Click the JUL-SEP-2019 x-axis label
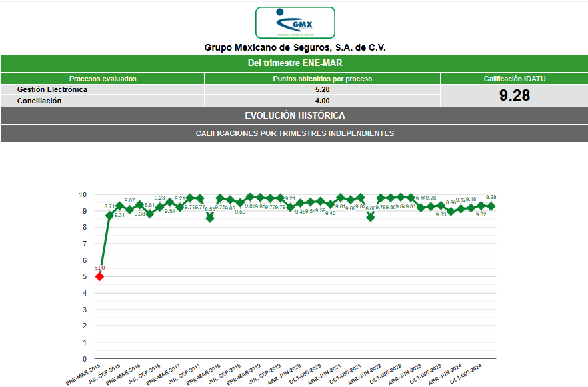The height and width of the screenshot is (387, 588). pos(265,374)
